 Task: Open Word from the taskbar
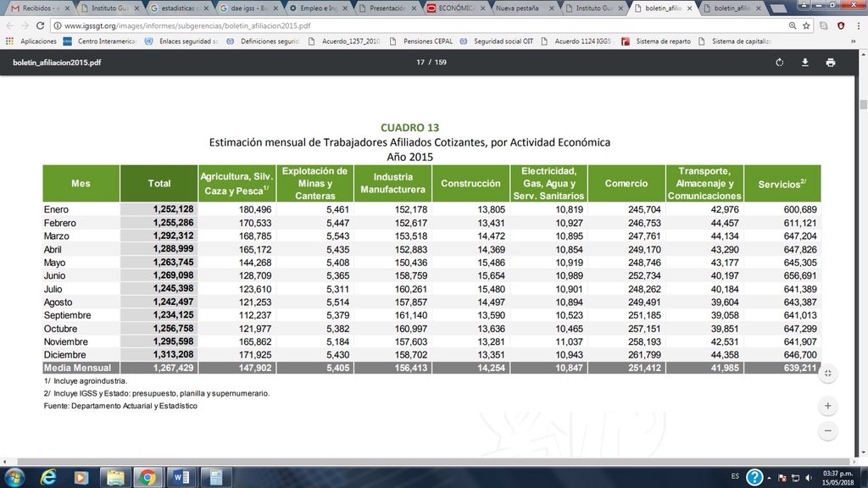click(x=181, y=477)
